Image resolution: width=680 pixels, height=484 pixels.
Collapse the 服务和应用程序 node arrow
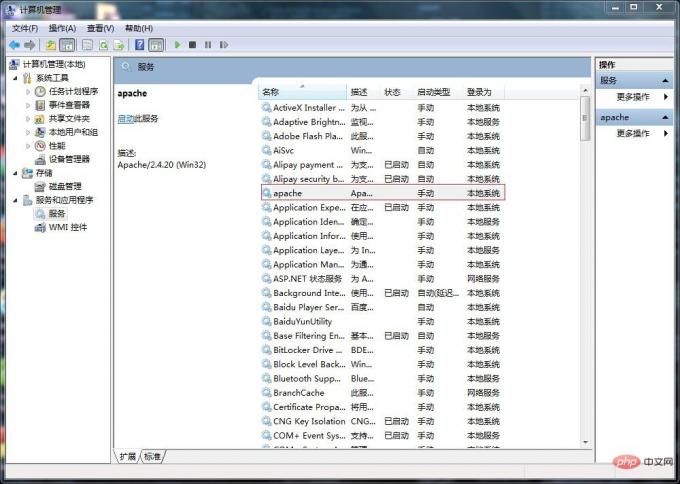coord(16,200)
